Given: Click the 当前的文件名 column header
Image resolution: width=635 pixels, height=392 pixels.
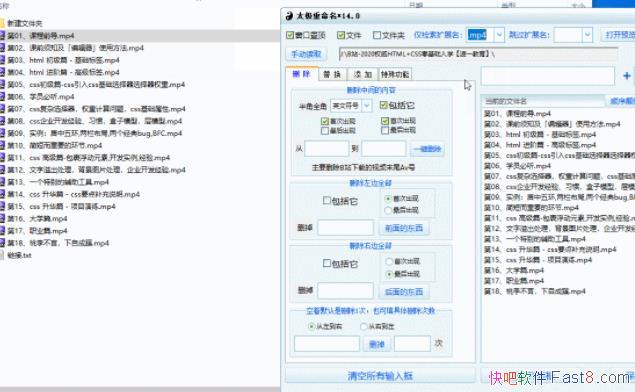Looking at the screenshot, I should 543,101.
